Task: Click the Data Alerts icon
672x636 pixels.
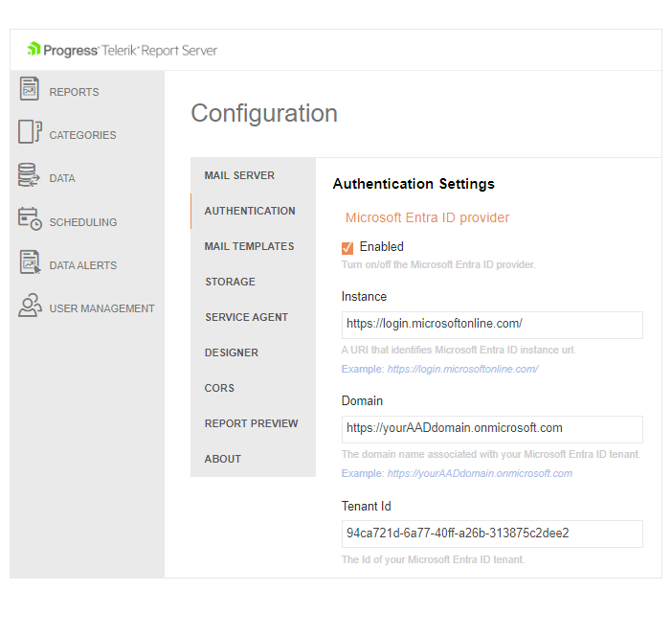Action: (30, 262)
